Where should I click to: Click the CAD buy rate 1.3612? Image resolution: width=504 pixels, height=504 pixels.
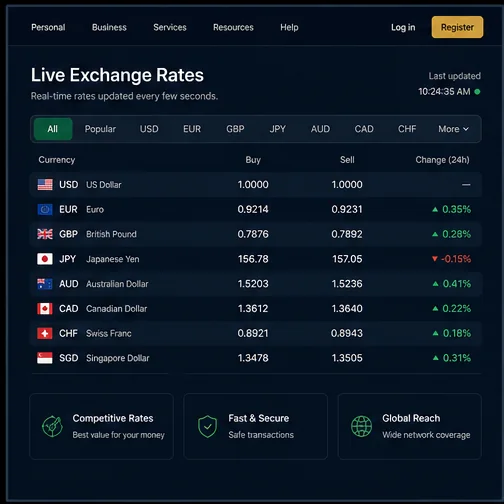[x=253, y=309]
